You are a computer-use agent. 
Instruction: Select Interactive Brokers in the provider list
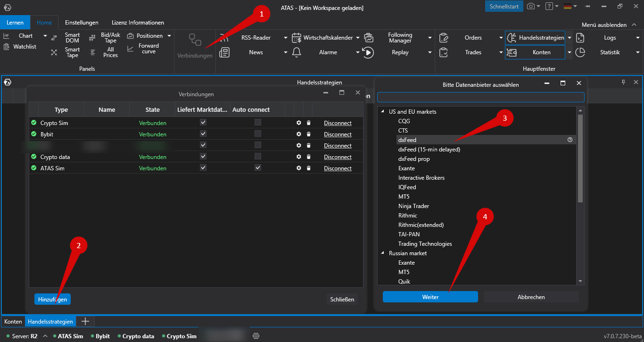(x=421, y=178)
